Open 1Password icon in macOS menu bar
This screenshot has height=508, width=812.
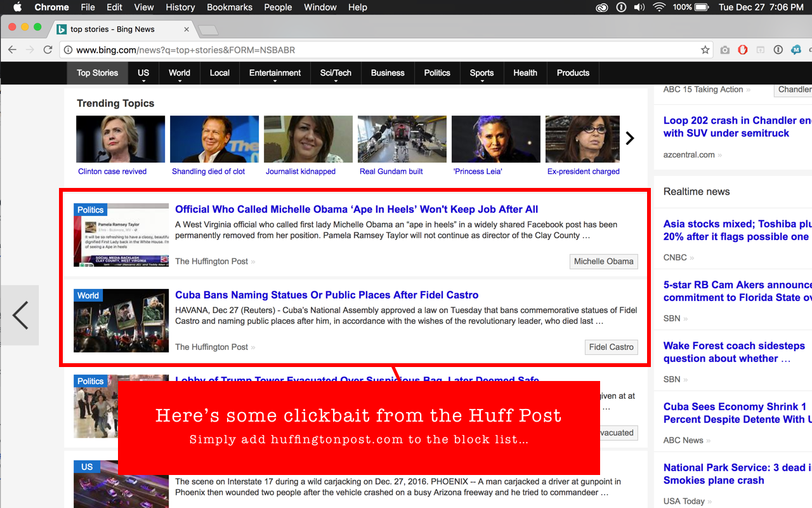pos(621,7)
